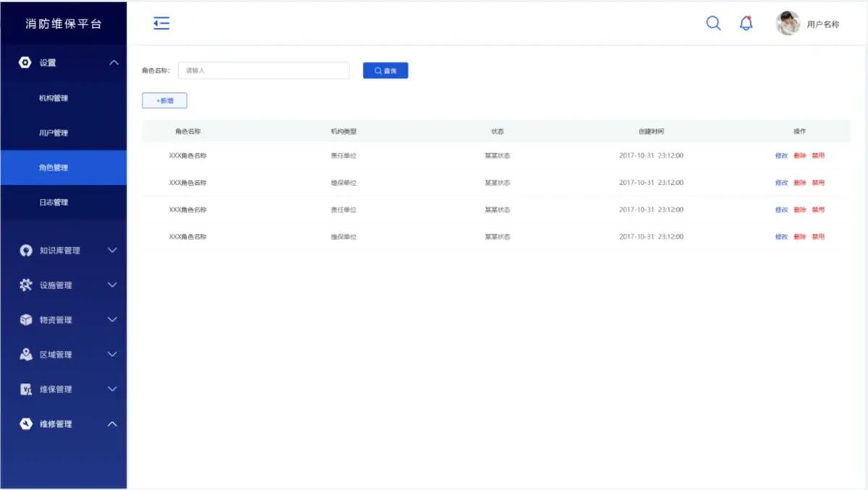Click 修改 in the first table row

point(781,155)
